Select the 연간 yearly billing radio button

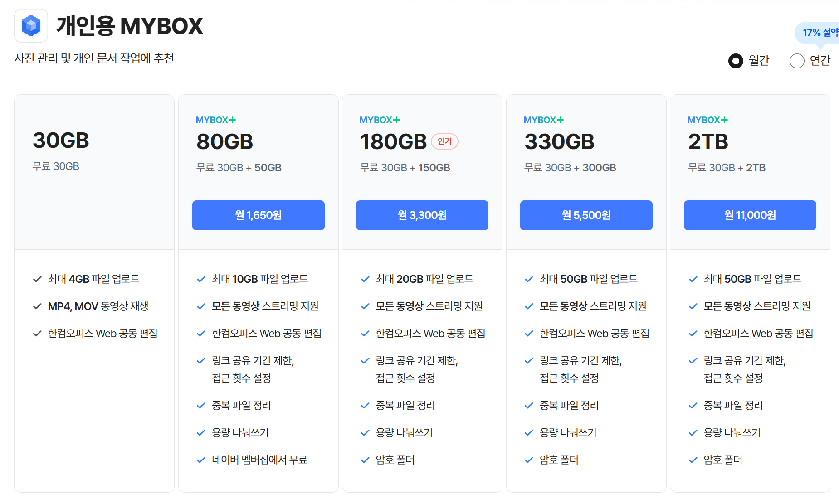(797, 61)
